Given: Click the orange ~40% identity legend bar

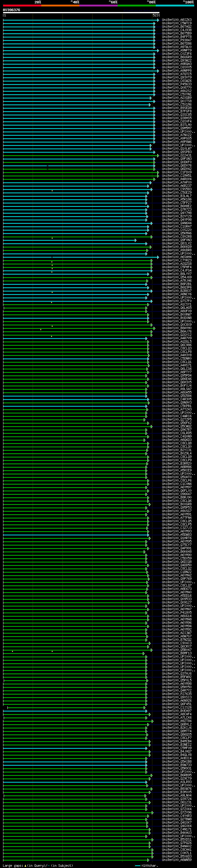Looking at the screenshot, I should (x=60, y=6).
